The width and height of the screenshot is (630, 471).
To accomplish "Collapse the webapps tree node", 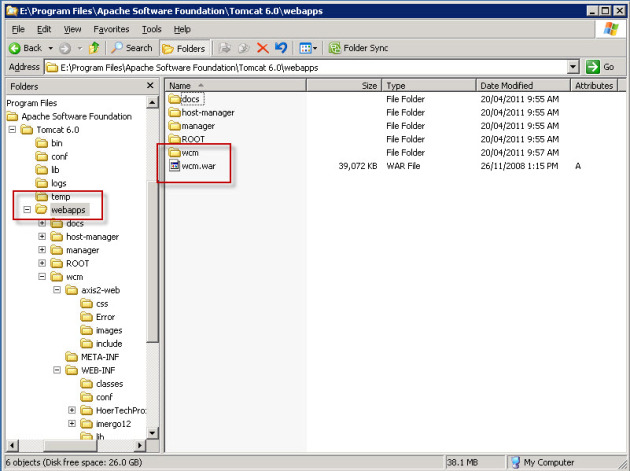I will pyautogui.click(x=27, y=209).
